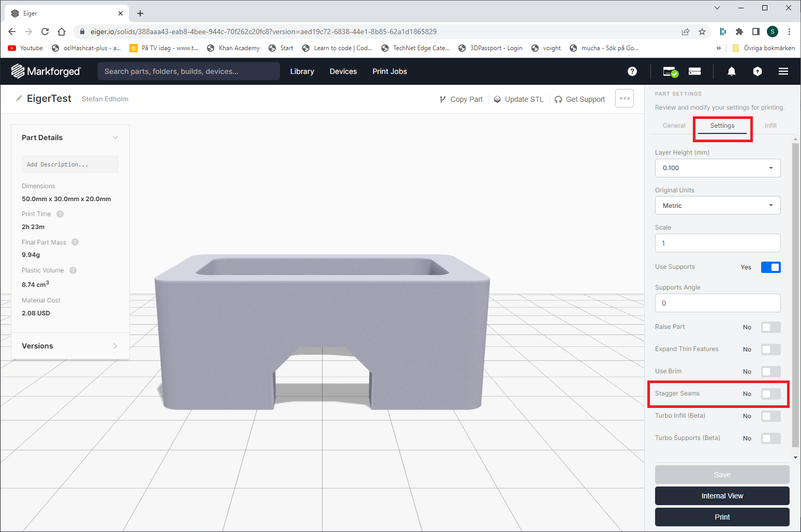Click the printer status icon with green check
The height and width of the screenshot is (532, 801).
(x=670, y=72)
